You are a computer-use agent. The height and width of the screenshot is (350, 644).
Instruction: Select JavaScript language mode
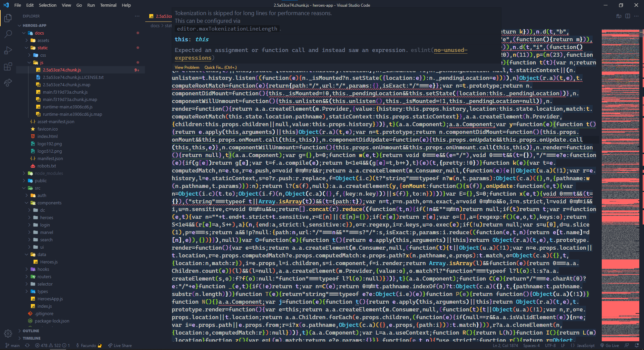[585, 346]
